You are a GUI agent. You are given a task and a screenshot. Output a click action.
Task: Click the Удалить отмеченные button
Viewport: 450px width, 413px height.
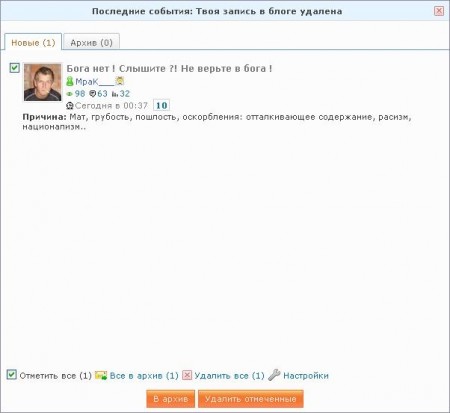(x=251, y=399)
